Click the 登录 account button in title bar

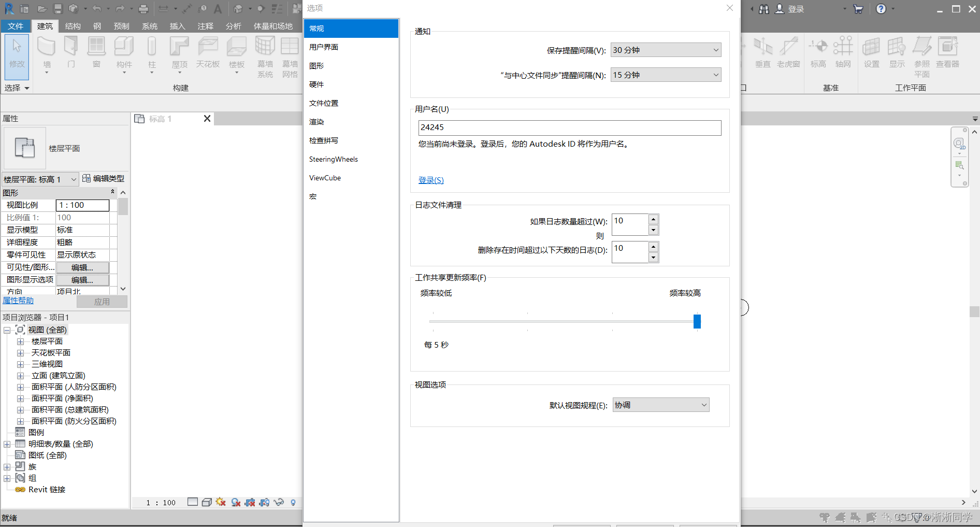click(790, 9)
